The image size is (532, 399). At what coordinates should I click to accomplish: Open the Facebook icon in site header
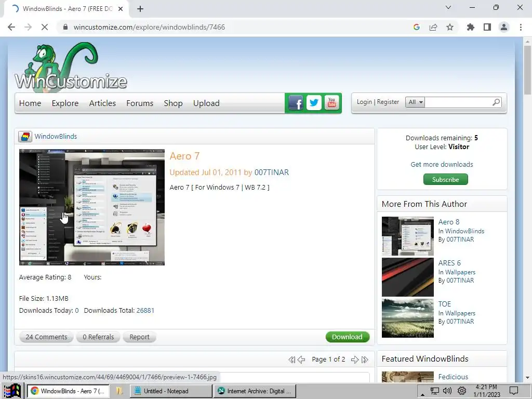(x=296, y=102)
